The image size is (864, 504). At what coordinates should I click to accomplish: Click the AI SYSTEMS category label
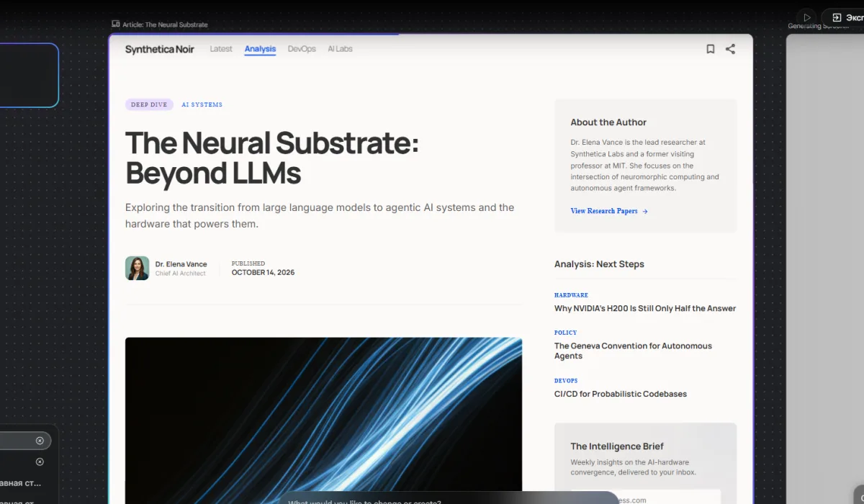[202, 104]
